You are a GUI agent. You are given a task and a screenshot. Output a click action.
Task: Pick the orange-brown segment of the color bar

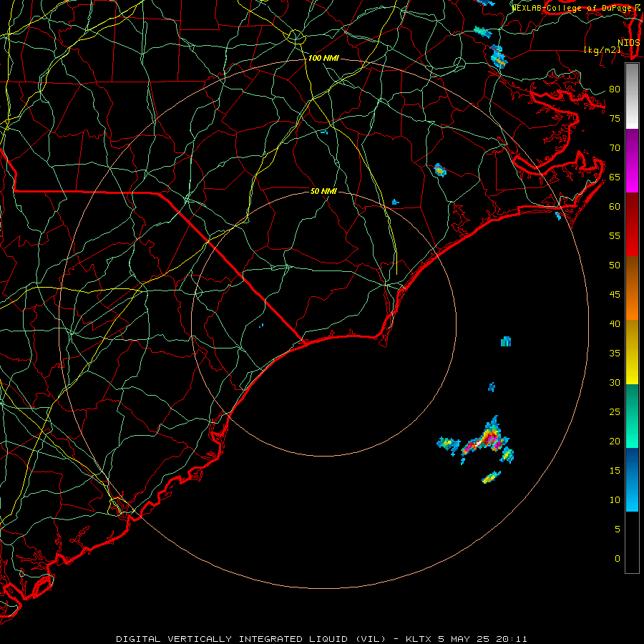point(632,288)
